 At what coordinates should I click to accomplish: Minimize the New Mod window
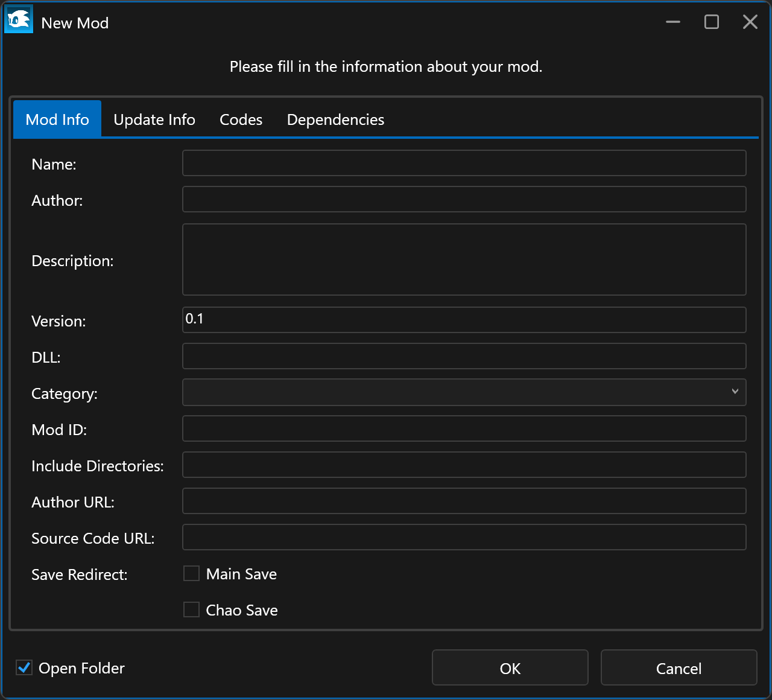tap(673, 22)
